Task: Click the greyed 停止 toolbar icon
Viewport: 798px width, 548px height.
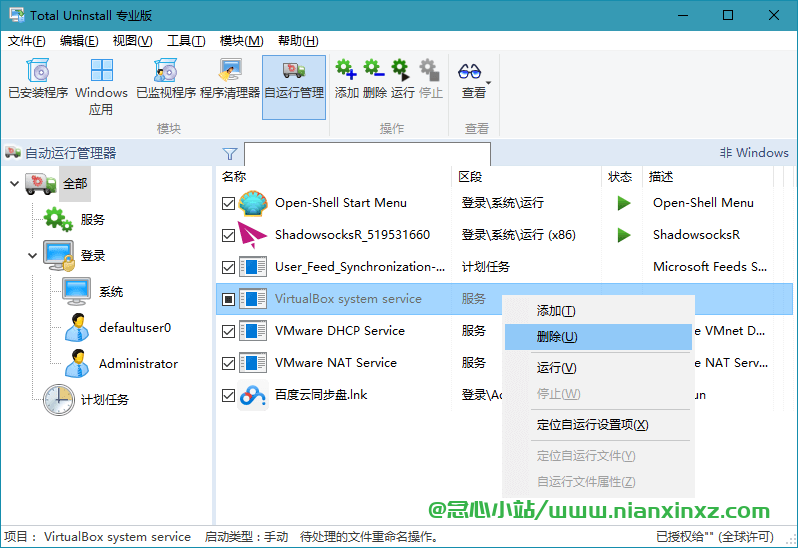Action: [x=430, y=70]
